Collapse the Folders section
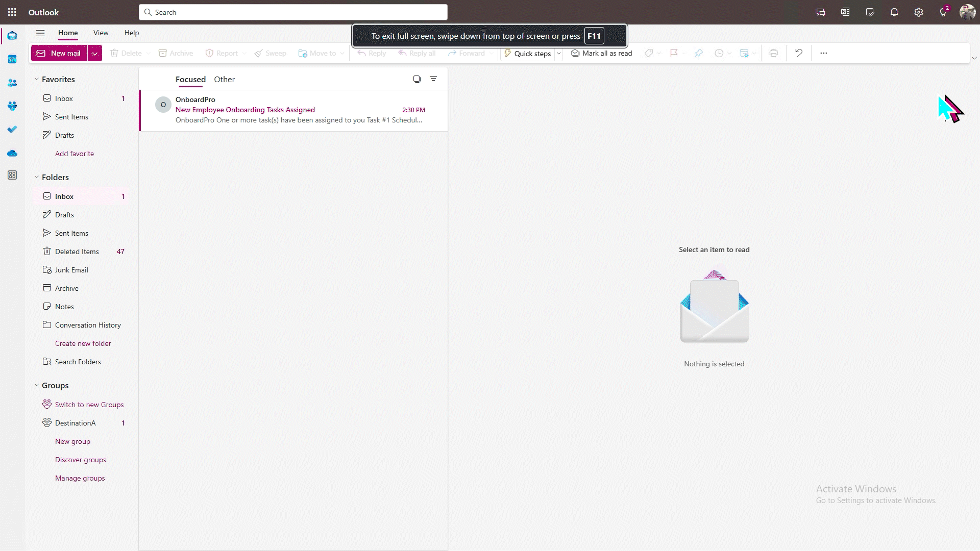The height and width of the screenshot is (551, 980). coord(37,177)
